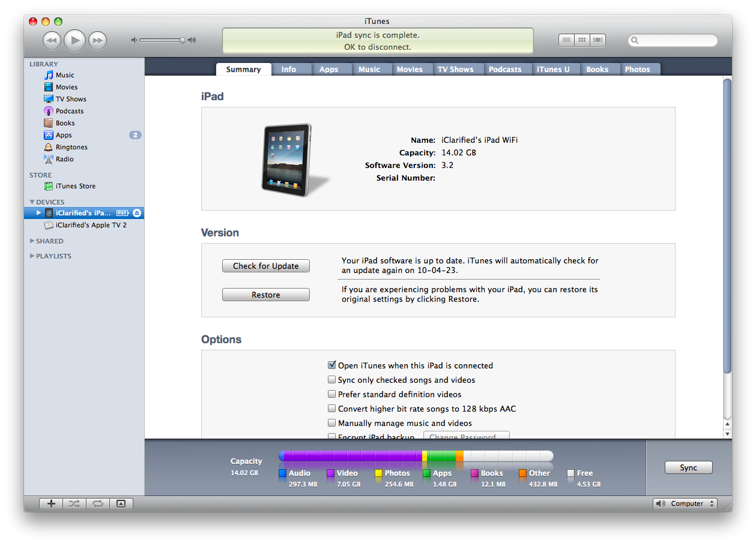Switch to the Summary tab

[243, 69]
